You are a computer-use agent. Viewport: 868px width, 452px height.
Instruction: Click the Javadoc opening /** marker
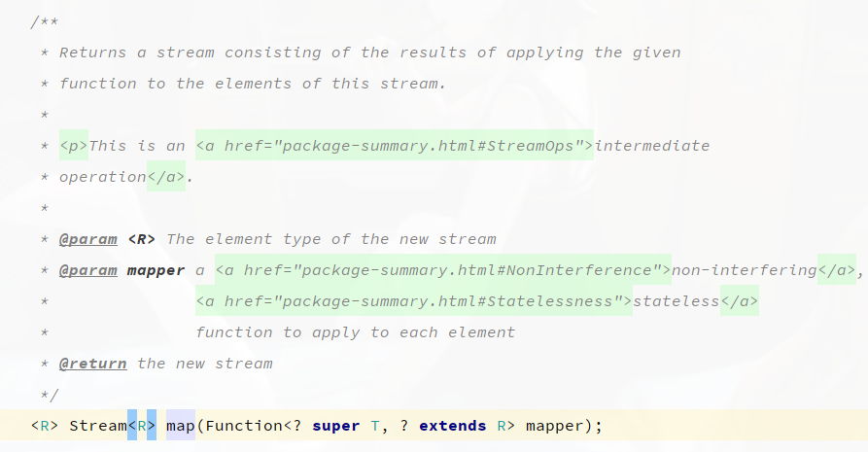pyautogui.click(x=45, y=22)
